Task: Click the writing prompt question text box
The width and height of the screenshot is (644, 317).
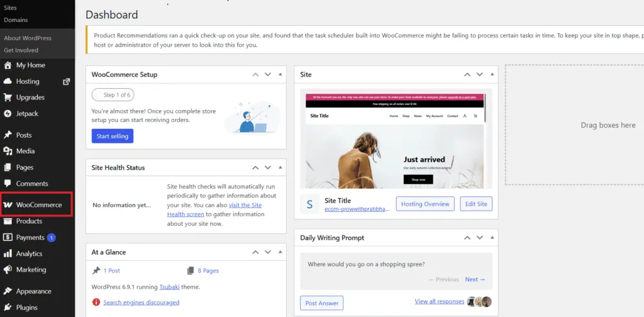Action: coord(396,271)
